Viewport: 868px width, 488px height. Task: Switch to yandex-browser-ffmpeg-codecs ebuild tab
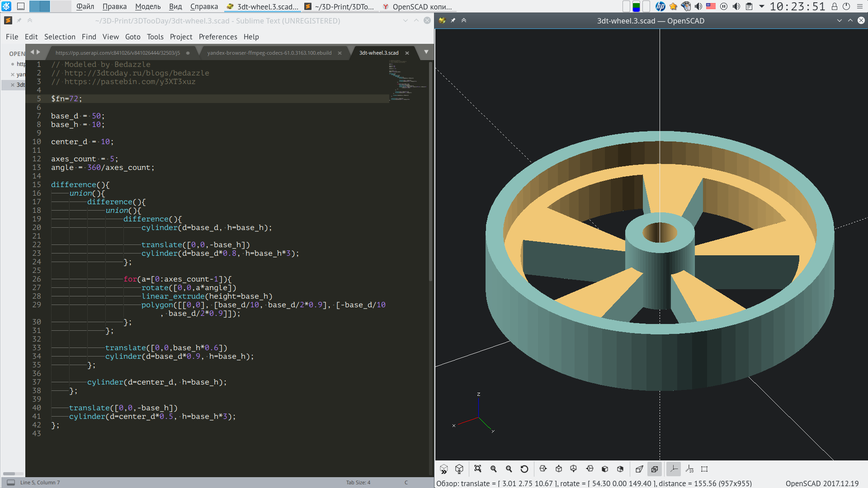pyautogui.click(x=269, y=53)
